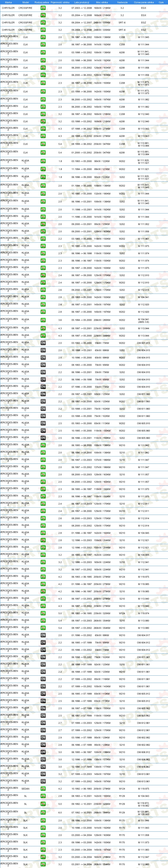Click the 07.1992 -> 10.2001 production years cell
The image size is (168, 868).
(x=81, y=813)
